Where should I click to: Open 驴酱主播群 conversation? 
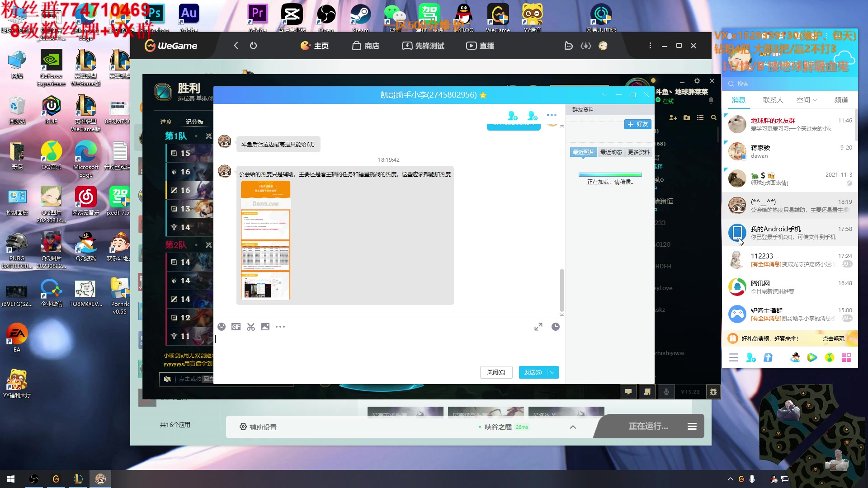[789, 314]
